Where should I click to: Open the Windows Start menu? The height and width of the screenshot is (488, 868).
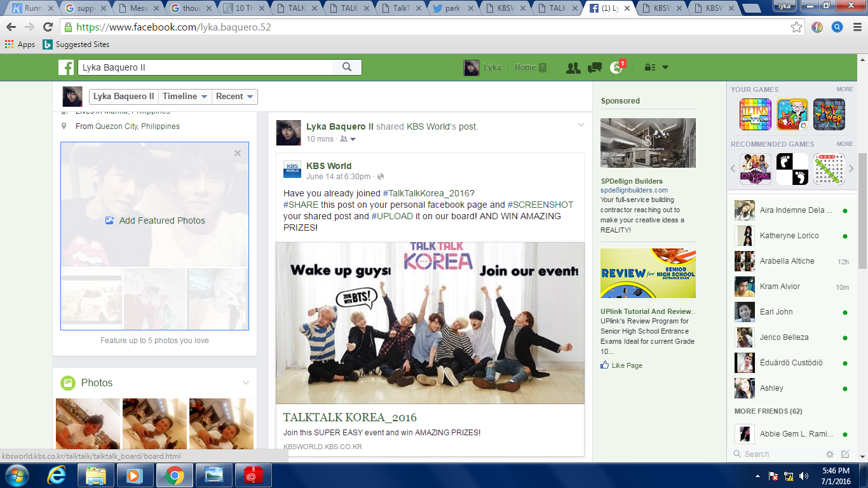pos(17,475)
